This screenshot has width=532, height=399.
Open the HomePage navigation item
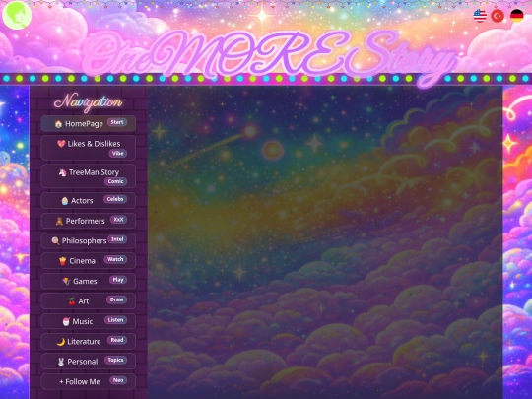[x=89, y=123]
